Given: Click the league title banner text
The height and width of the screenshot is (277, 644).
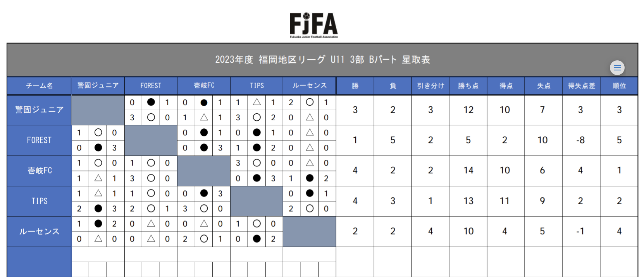Looking at the screenshot, I should pyautogui.click(x=322, y=60).
